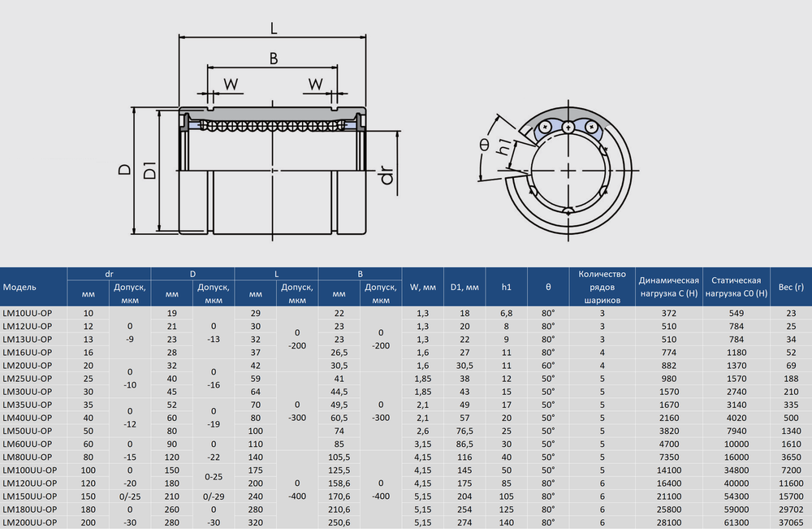Click model name LM20UU-OP

[x=27, y=366]
